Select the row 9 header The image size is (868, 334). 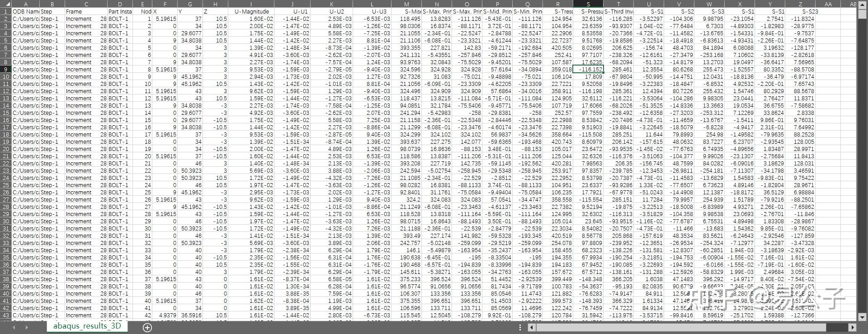tap(6, 70)
